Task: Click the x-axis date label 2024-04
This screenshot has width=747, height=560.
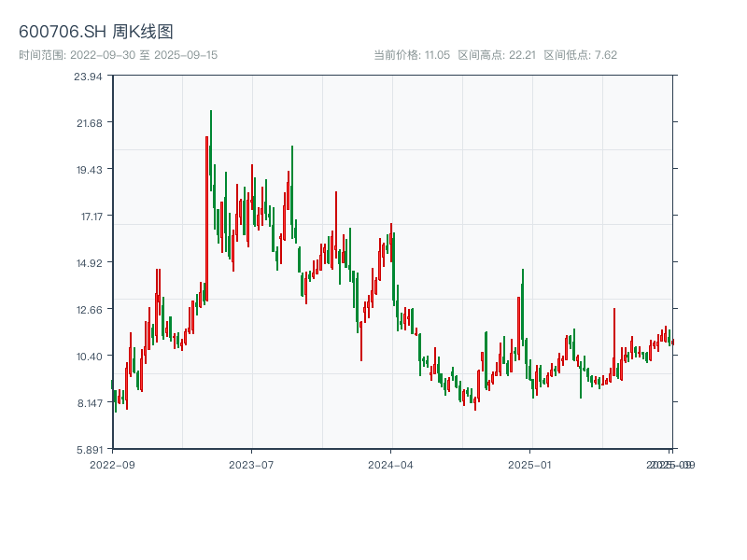Action: click(390, 465)
